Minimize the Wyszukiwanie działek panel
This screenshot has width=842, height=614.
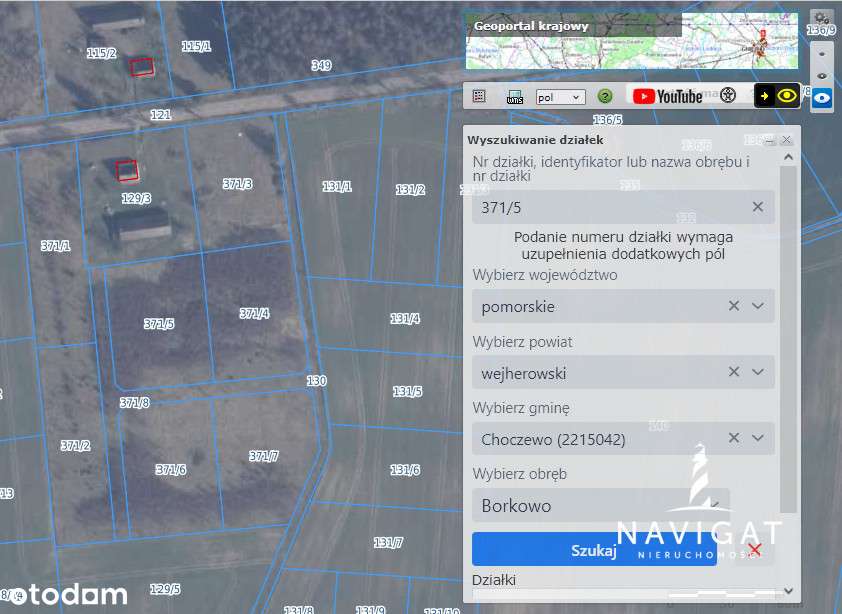pos(770,140)
